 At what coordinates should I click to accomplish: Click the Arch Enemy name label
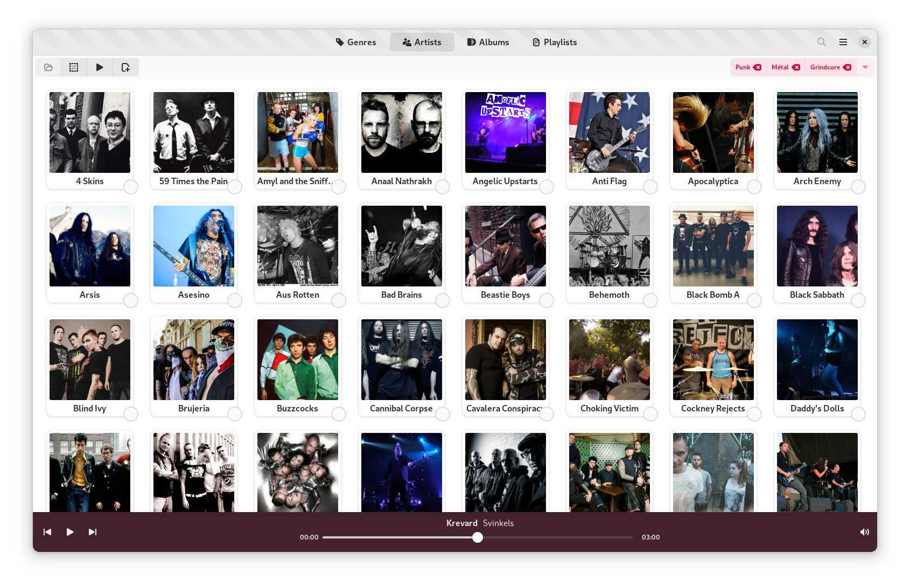(x=817, y=181)
